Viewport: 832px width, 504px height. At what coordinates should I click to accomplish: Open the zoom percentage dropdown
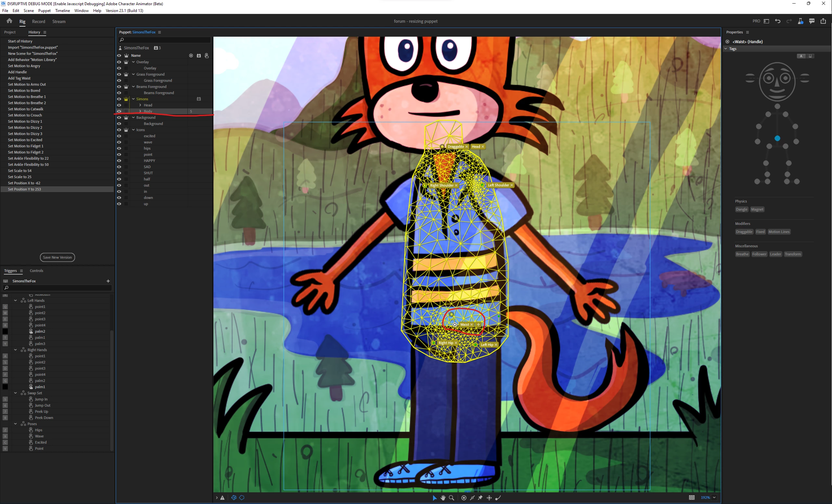point(714,498)
